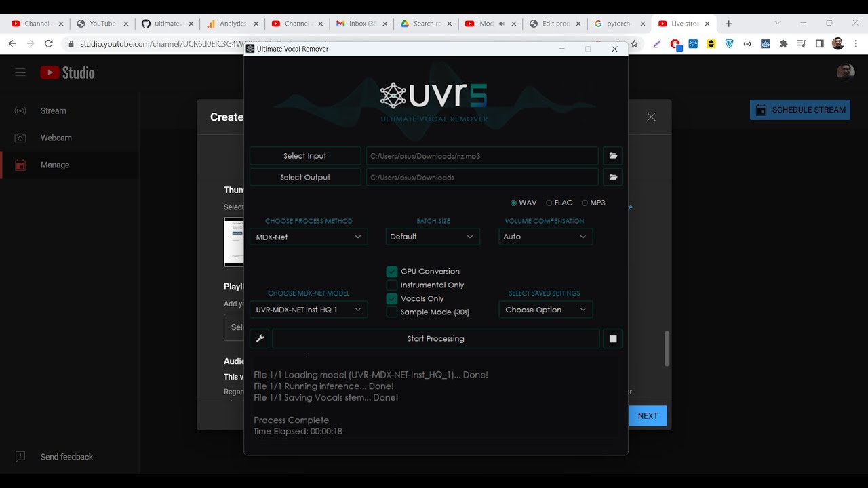
Task: Open the settings wrench icon in UVR
Action: pyautogui.click(x=260, y=339)
